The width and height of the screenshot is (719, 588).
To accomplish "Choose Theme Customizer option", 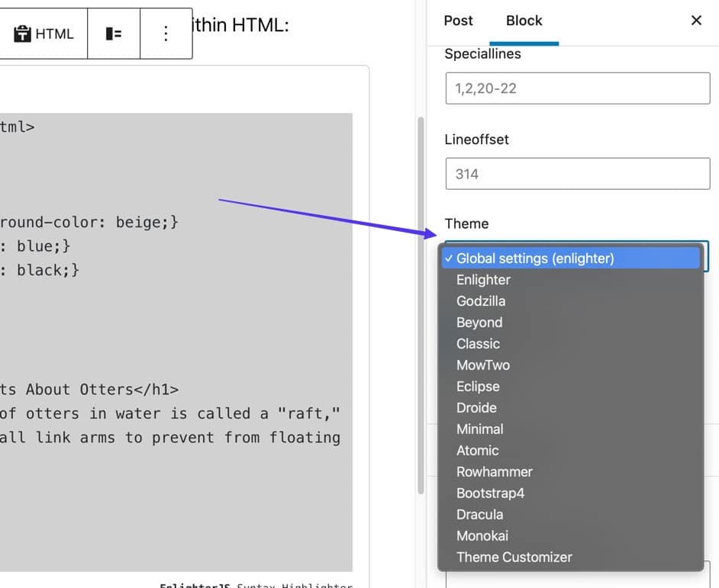I will pos(514,557).
